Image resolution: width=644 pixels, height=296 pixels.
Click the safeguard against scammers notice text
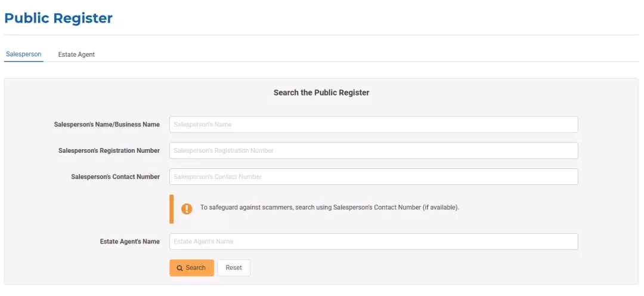pyautogui.click(x=330, y=207)
